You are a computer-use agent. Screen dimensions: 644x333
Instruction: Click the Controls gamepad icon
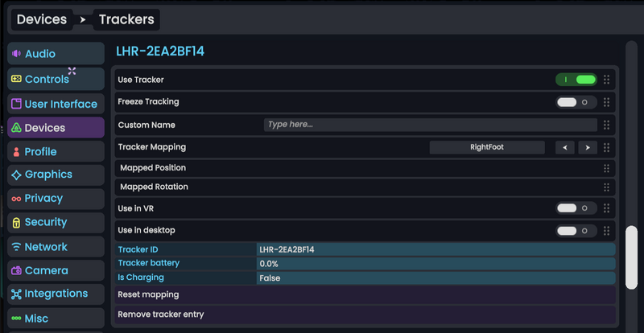(16, 79)
